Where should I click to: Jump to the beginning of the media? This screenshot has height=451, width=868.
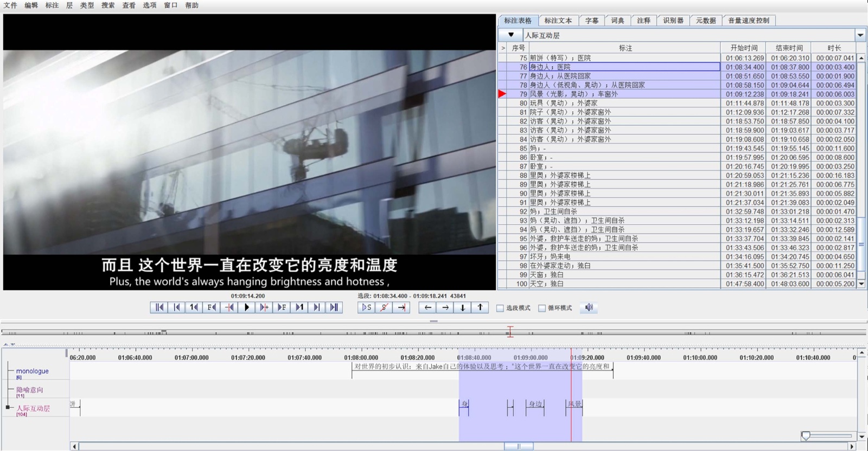pos(159,307)
